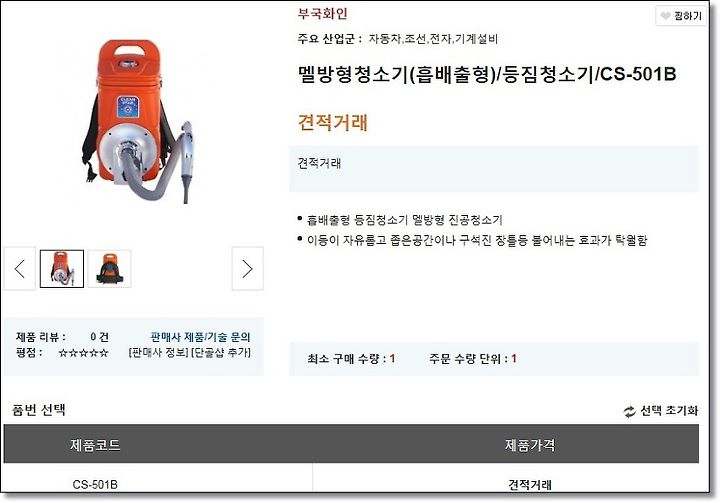Click the 제품코드 column header
Image resolution: width=720 pixels, height=503 pixels.
(95, 444)
